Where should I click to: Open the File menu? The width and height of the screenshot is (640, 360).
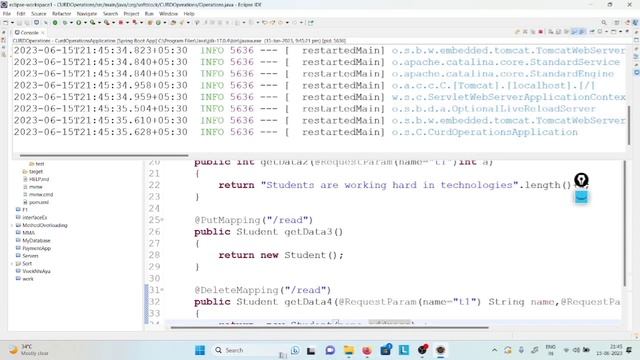(7, 13)
